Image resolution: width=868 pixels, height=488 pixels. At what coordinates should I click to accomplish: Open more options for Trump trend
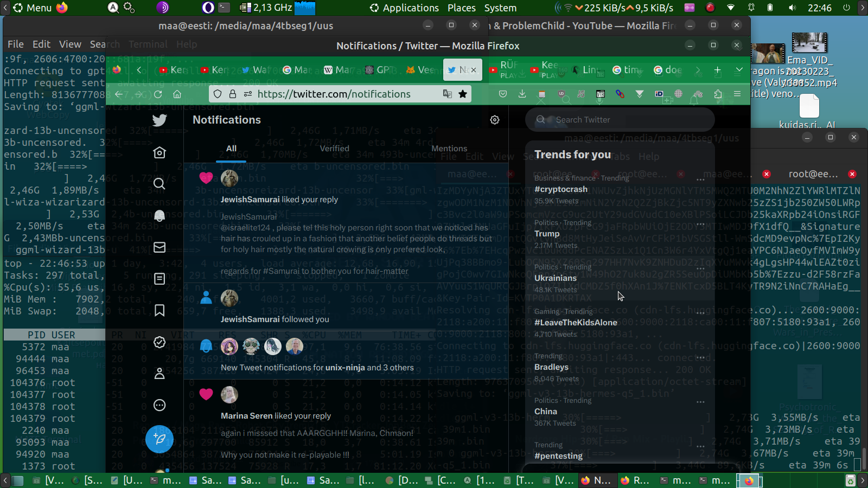[700, 223]
